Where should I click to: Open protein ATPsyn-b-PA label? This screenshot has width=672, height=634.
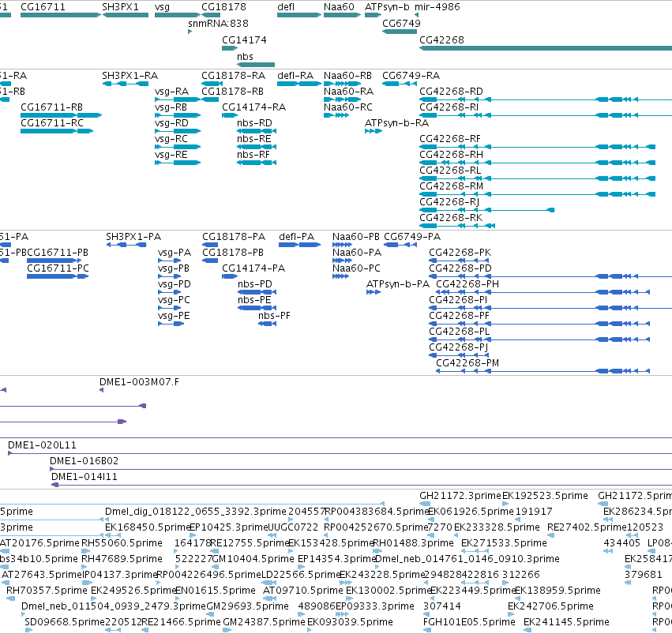point(398,284)
